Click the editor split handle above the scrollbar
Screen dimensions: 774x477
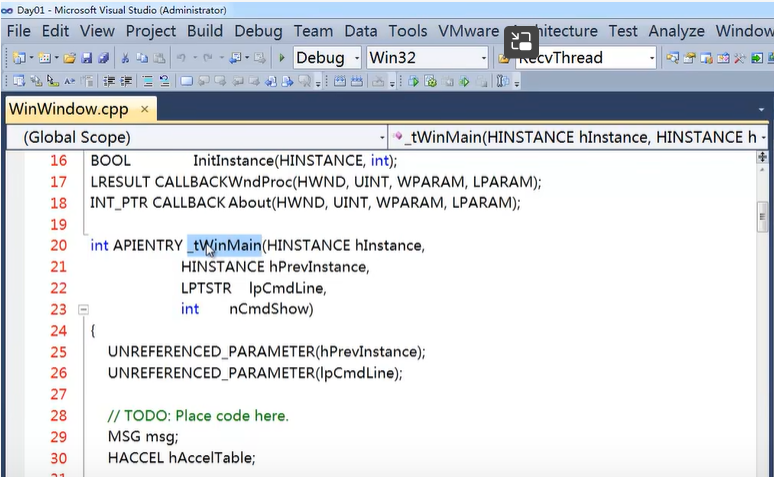[x=763, y=157]
